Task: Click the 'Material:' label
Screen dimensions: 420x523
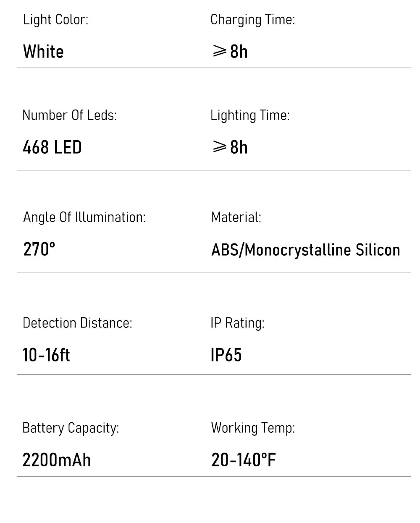Action: [236, 217]
